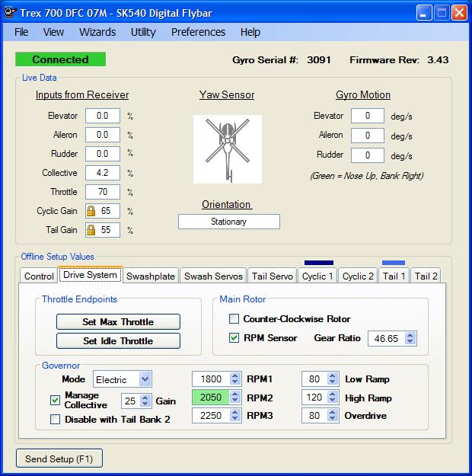
Task: Increase Gear Ratio with up arrow
Action: (411, 335)
